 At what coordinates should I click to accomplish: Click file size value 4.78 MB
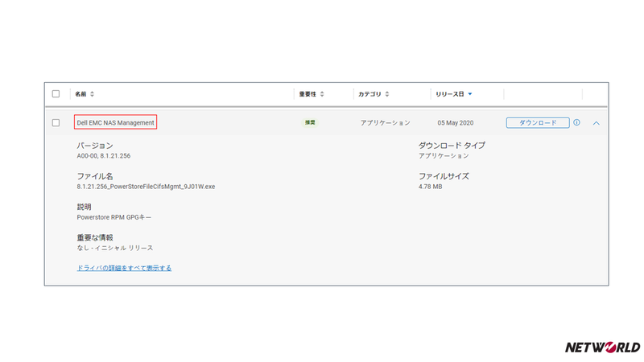(430, 187)
